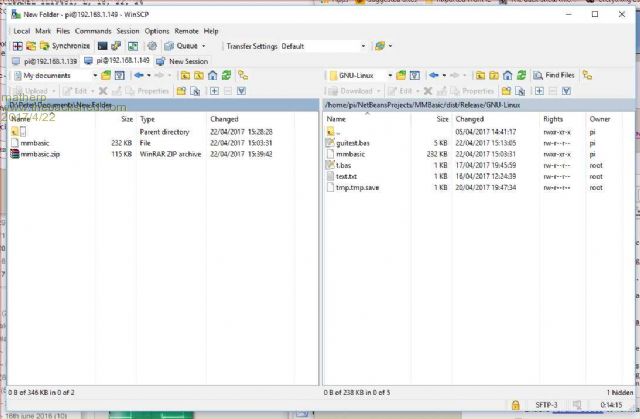The image size is (640, 419).
Task: Open the remote GNU-Linux directory dropdown
Action: point(361,75)
